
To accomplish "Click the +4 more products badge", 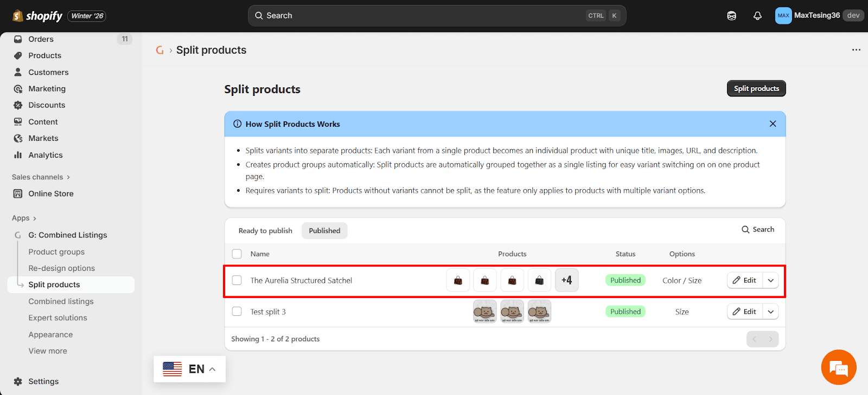I will pyautogui.click(x=566, y=280).
